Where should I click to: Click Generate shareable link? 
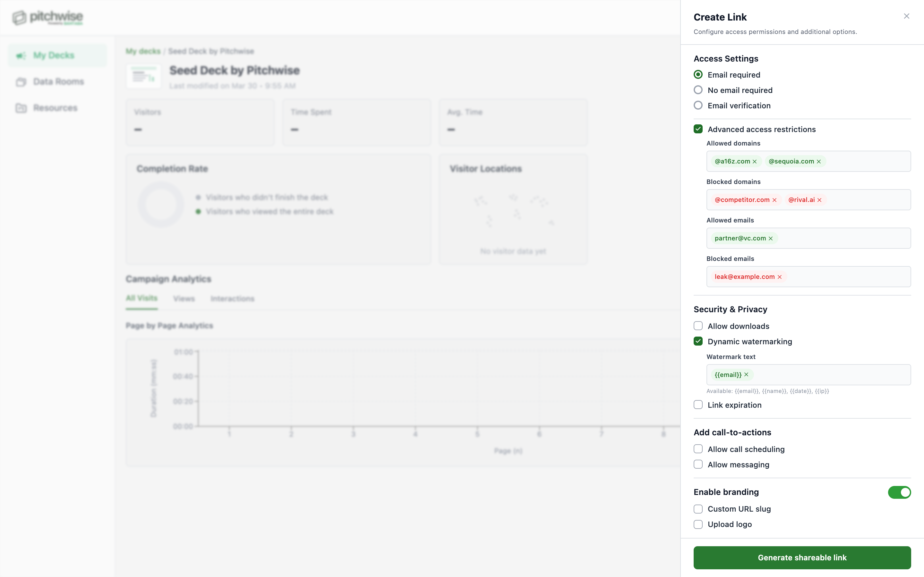pos(802,557)
